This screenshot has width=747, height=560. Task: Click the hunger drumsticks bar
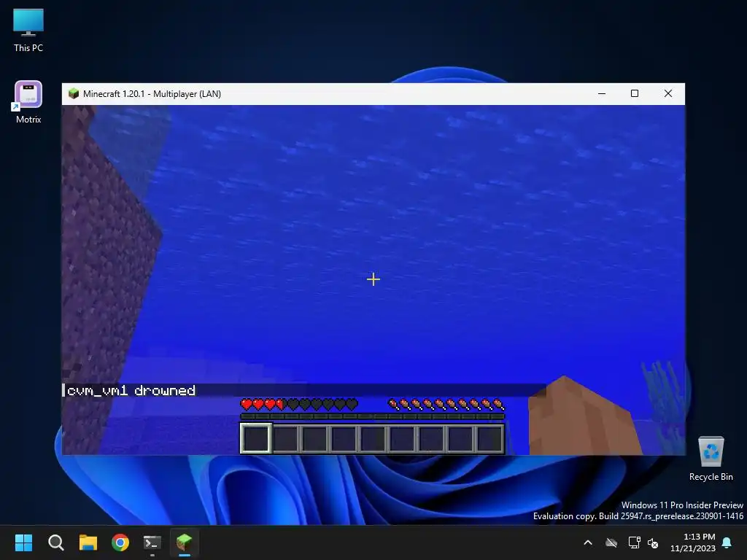pyautogui.click(x=446, y=405)
